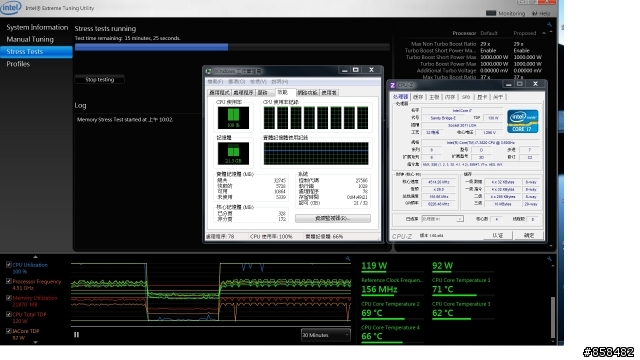This screenshot has width=640, height=360.
Task: Open Profiles section
Action: (18, 64)
